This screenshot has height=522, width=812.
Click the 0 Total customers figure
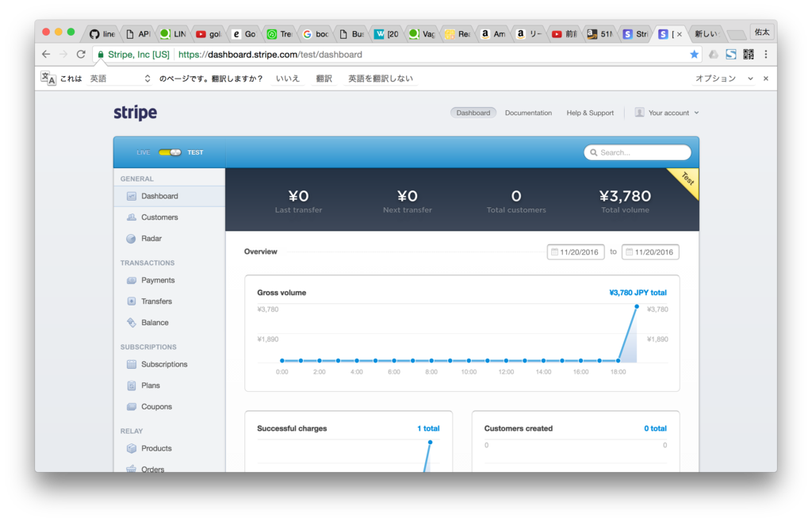516,196
